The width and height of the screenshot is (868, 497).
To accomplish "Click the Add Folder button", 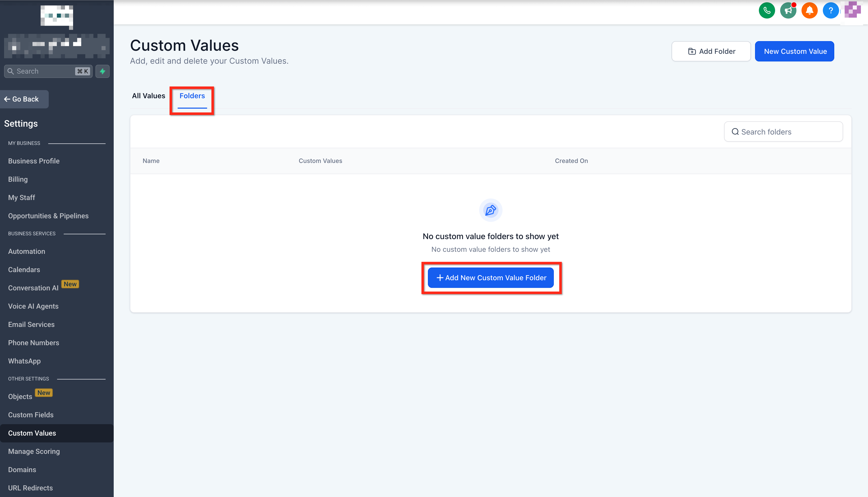I will (711, 52).
